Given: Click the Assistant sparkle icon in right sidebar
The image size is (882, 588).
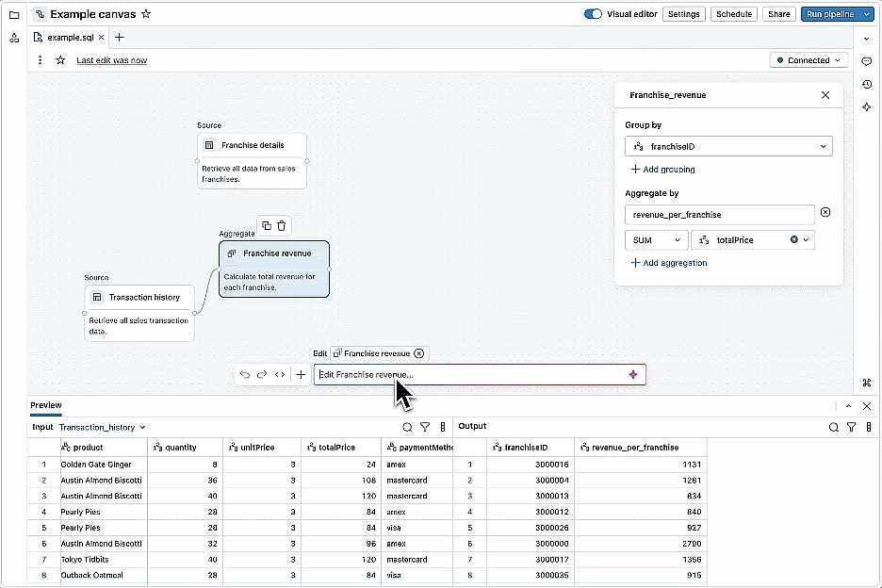Looking at the screenshot, I should (867, 107).
